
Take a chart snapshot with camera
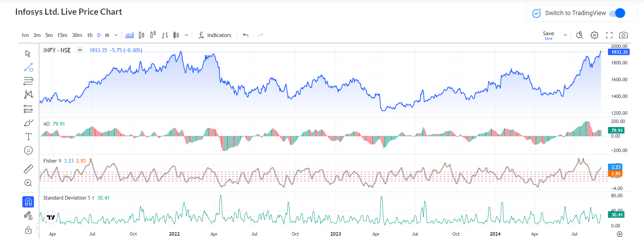click(623, 35)
